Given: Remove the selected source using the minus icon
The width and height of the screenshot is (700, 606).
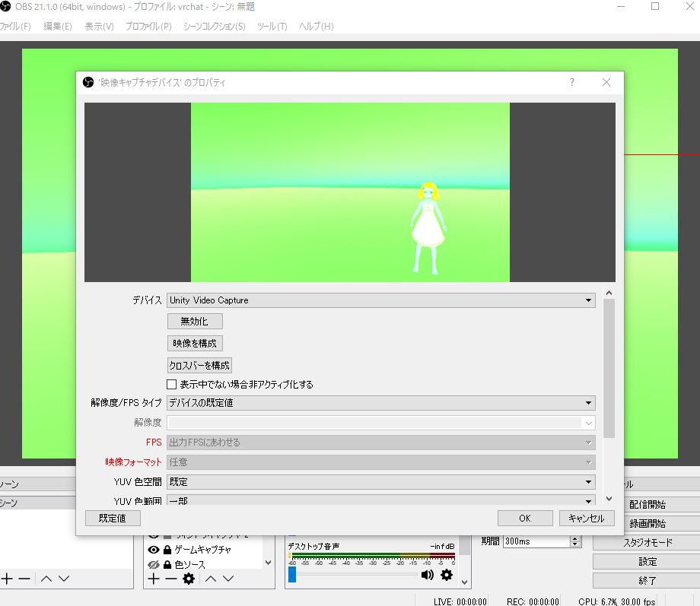Looking at the screenshot, I should (x=170, y=577).
